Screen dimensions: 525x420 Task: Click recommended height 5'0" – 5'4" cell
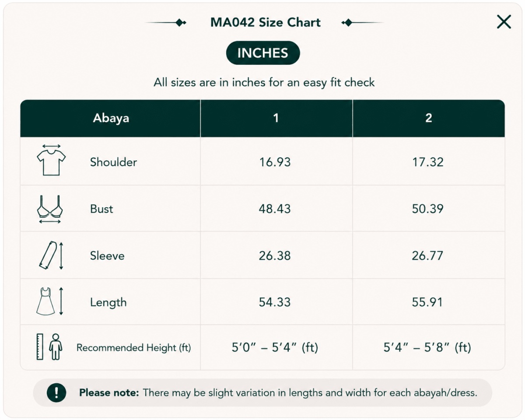pos(275,348)
